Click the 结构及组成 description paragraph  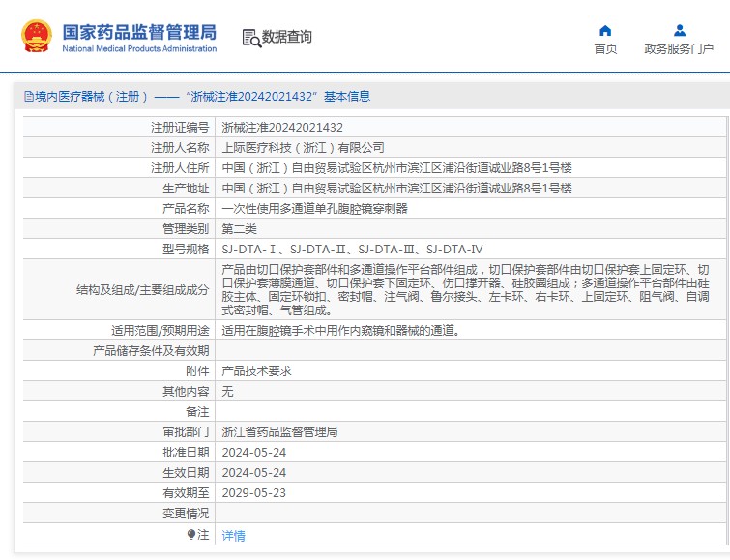click(466, 289)
